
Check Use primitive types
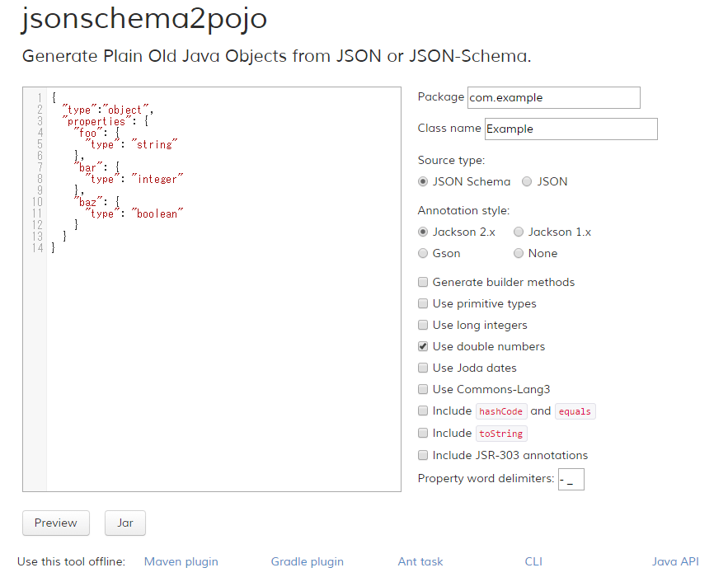423,303
